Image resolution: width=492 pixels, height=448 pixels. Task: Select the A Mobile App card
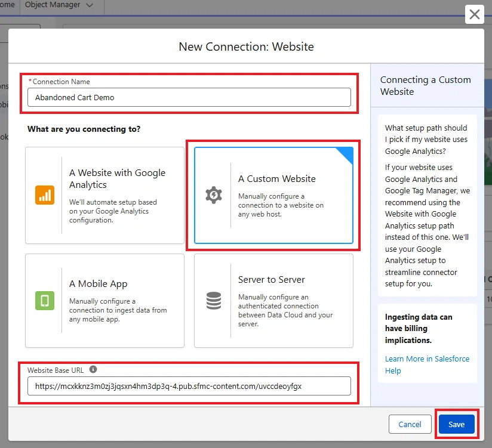[105, 301]
